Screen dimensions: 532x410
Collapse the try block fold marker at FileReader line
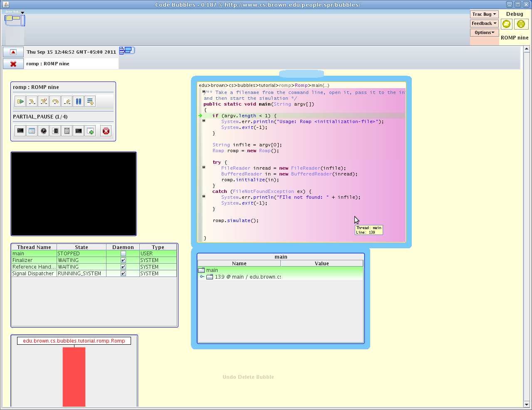[204, 168]
